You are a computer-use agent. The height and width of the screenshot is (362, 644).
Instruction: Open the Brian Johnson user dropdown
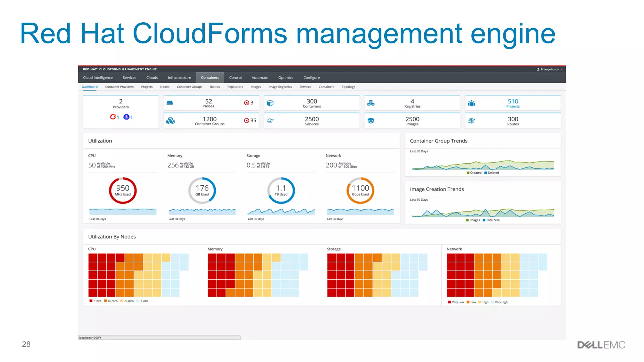(x=550, y=69)
